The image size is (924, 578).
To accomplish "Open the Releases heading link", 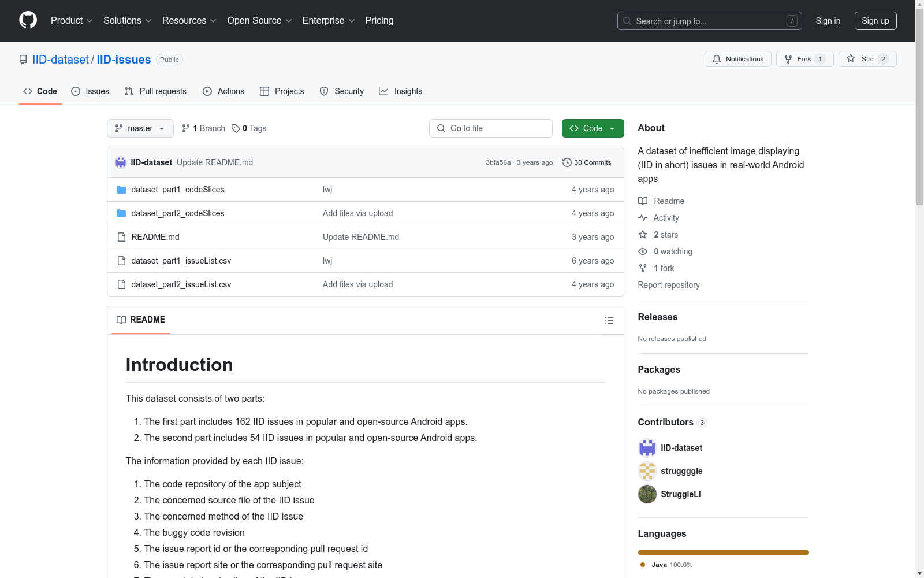I will click(x=658, y=317).
